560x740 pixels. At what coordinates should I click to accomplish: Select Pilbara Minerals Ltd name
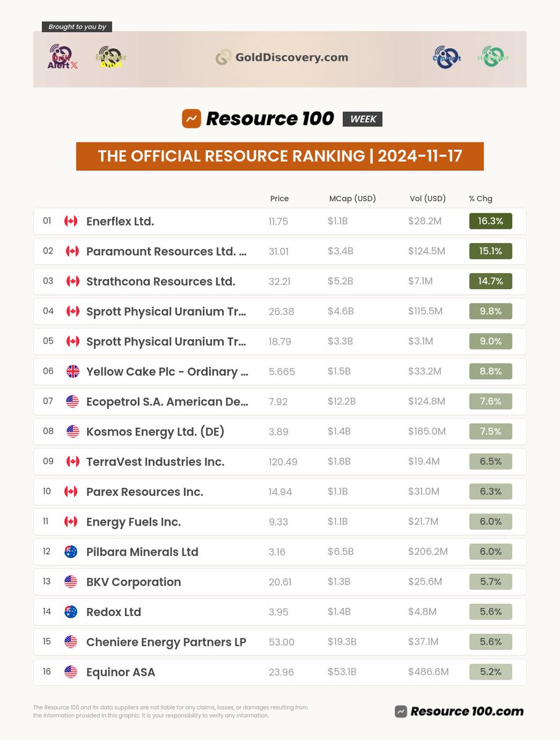click(142, 552)
